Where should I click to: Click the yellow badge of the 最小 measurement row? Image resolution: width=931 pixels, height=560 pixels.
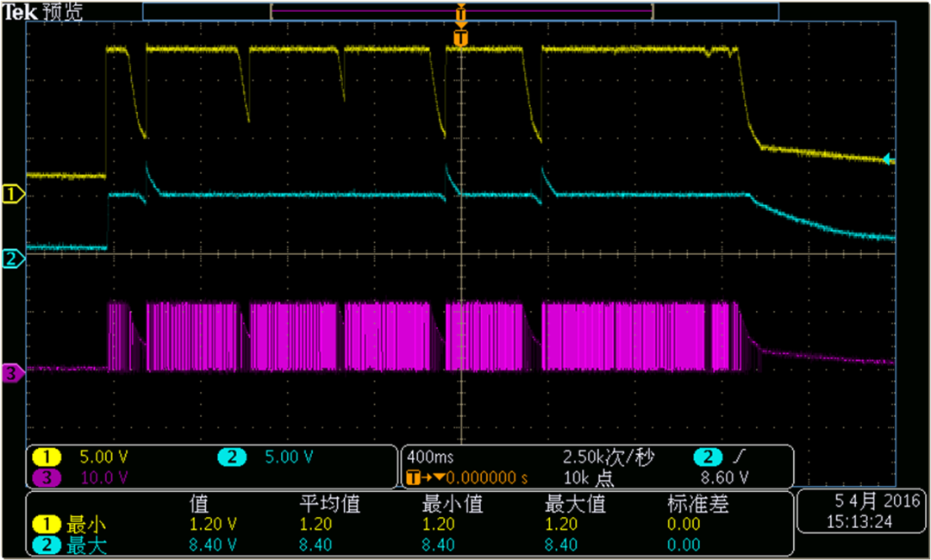point(47,525)
